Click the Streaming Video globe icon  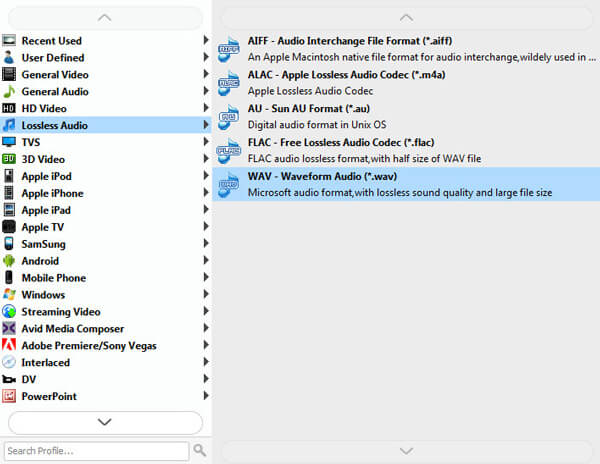tap(9, 311)
